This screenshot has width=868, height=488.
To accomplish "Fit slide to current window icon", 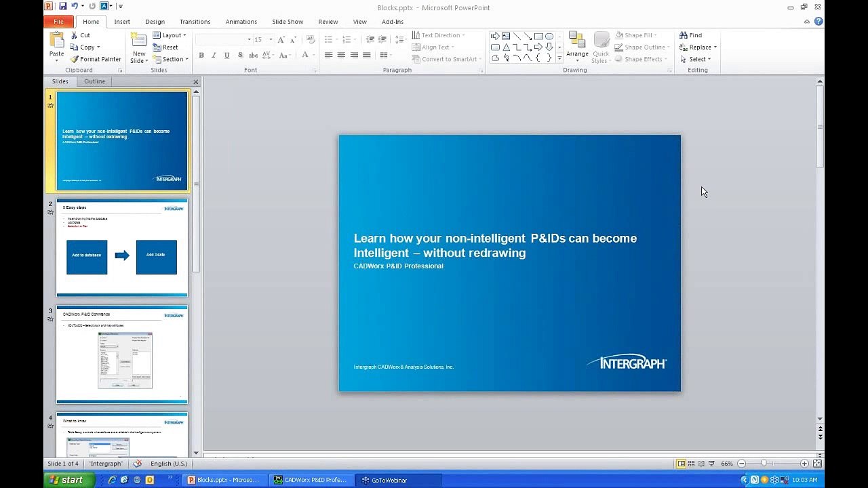I will point(817,464).
